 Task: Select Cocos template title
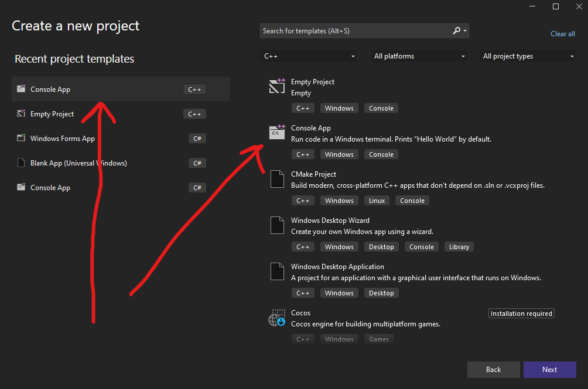coord(301,312)
